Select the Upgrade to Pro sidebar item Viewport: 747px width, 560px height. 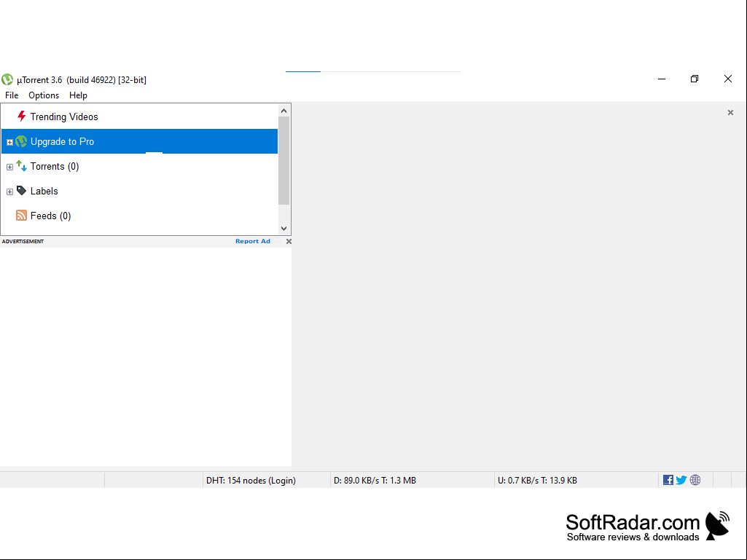tap(140, 141)
